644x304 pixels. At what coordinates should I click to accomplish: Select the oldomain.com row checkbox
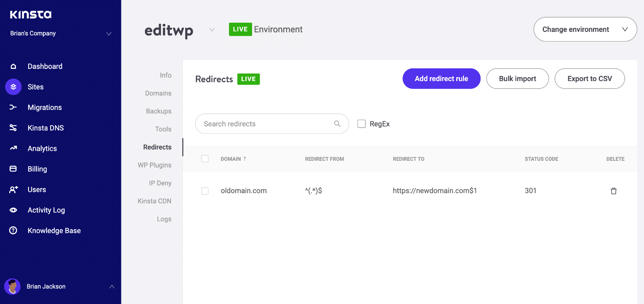click(205, 191)
